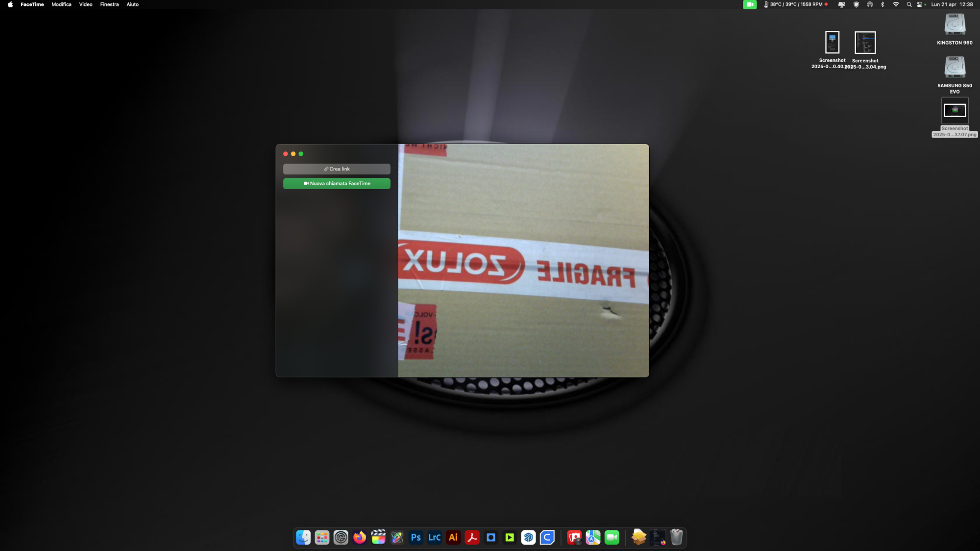Click the FaceTime icon in the dock
This screenshot has height=551, width=980.
point(612,538)
